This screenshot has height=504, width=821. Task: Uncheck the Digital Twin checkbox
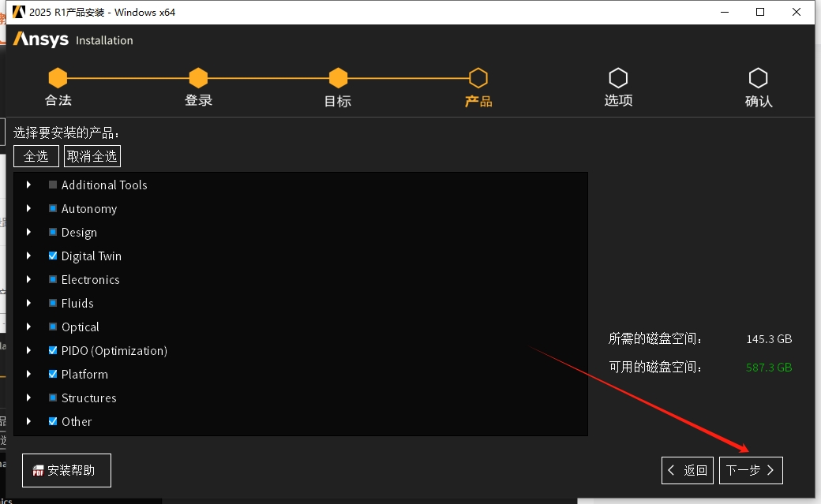(53, 256)
